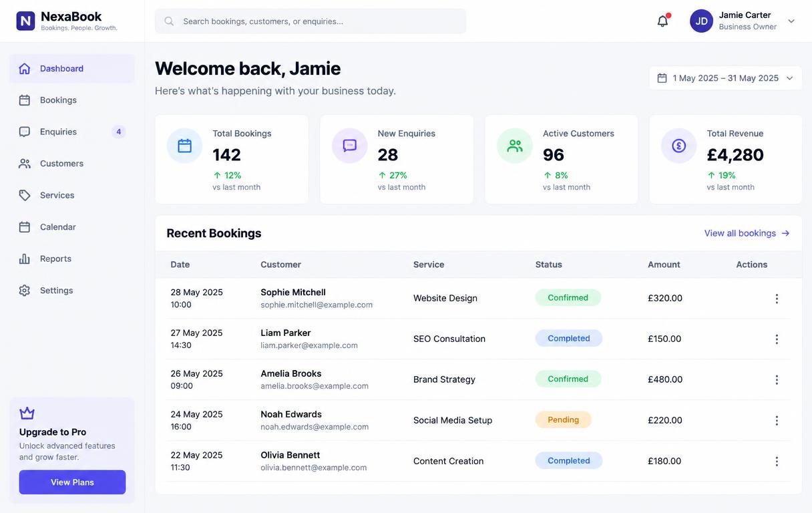
Task: Click Confirmed status for Sophie Mitchell
Action: point(568,298)
